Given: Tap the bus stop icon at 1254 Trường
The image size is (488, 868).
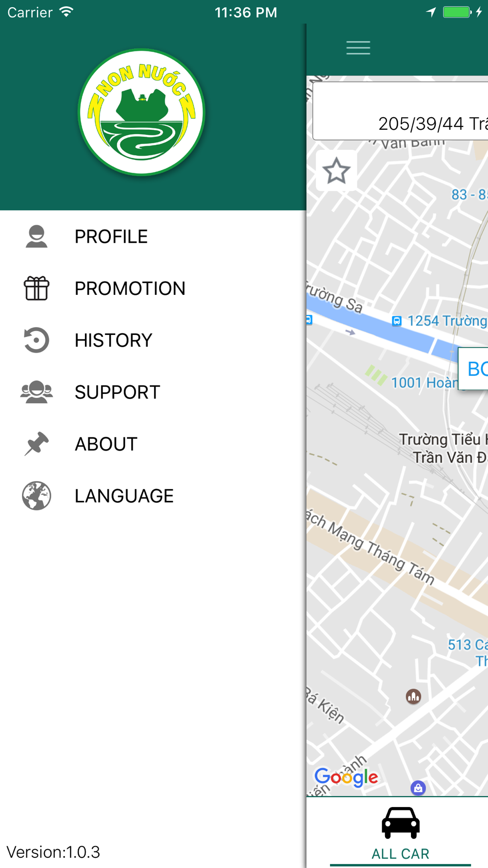Looking at the screenshot, I should pos(397,321).
